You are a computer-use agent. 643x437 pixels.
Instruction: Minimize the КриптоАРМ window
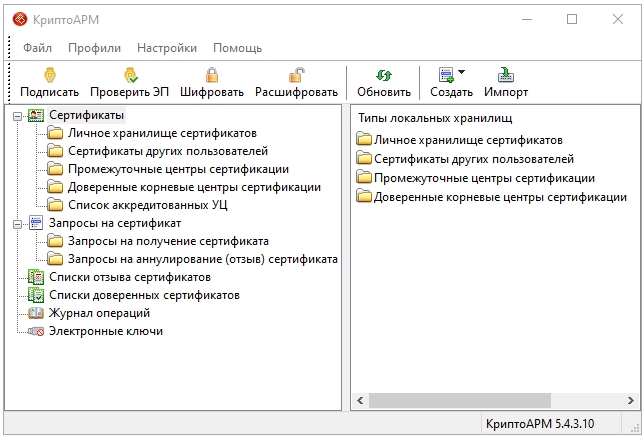click(527, 19)
